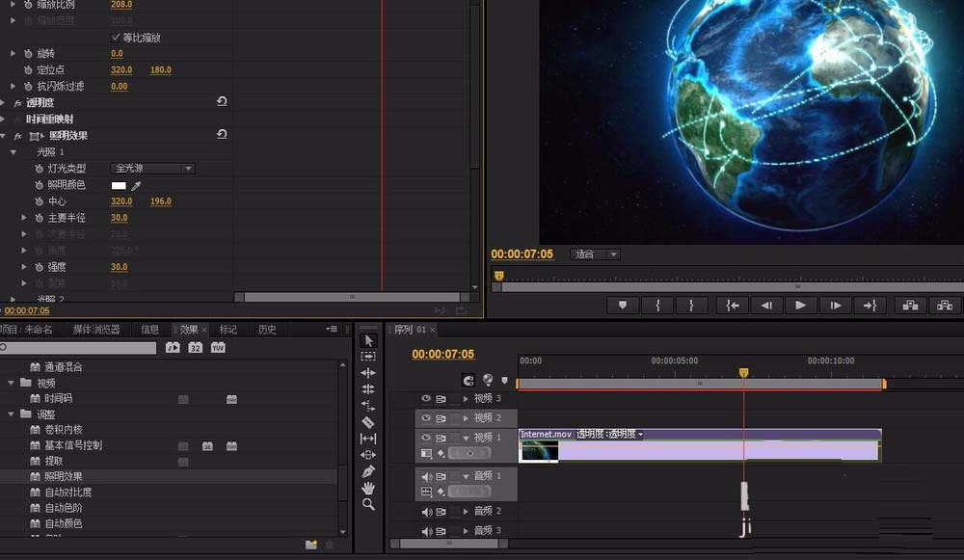Step back one frame in monitor
Image resolution: width=964 pixels, height=560 pixels.
tap(766, 305)
